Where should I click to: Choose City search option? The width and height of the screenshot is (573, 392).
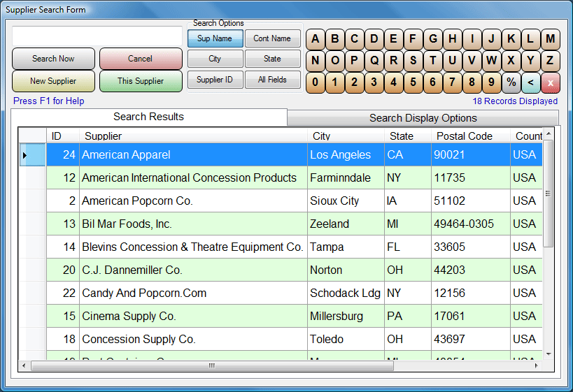(215, 59)
